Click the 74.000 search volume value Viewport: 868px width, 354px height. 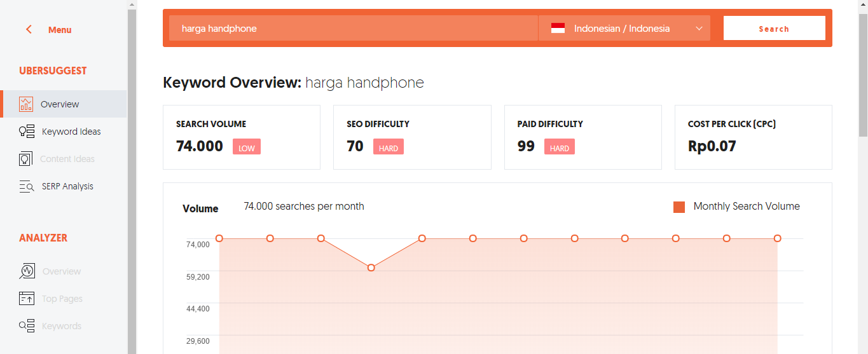tap(200, 146)
